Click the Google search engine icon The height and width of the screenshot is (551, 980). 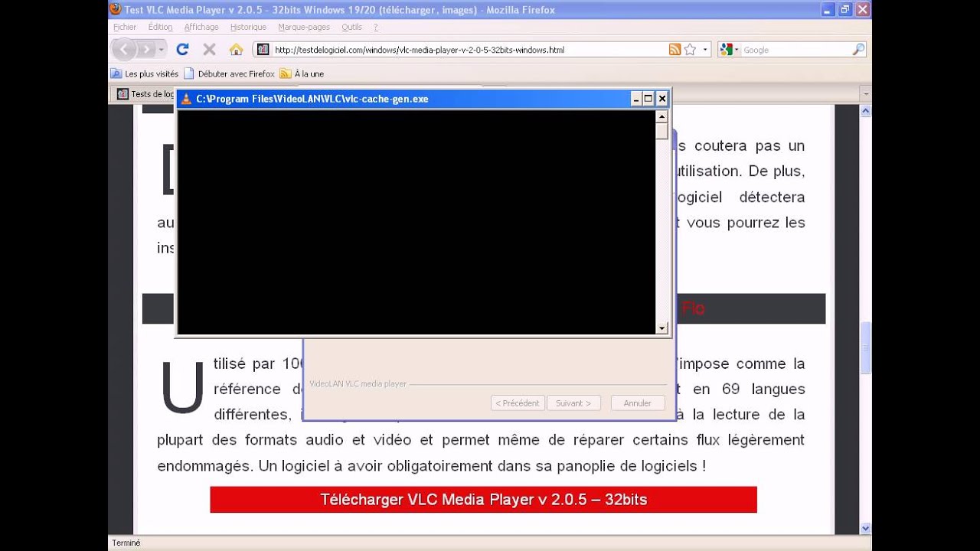pos(727,50)
